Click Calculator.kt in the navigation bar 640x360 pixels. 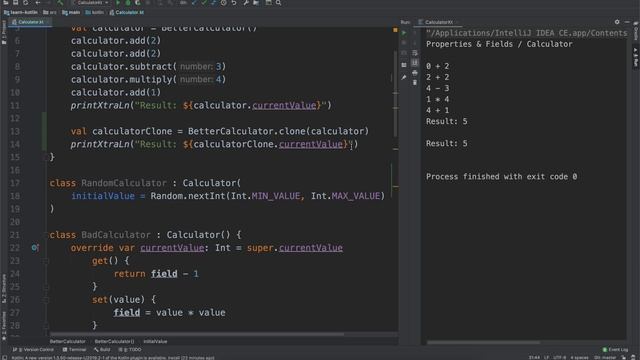[x=127, y=12]
